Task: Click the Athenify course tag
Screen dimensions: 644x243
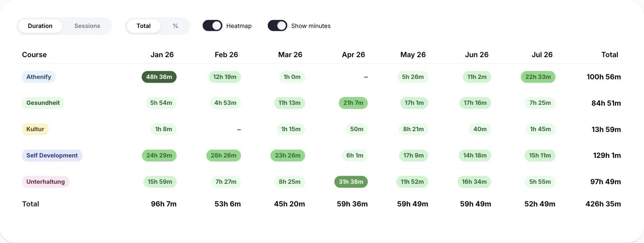Action: point(39,77)
